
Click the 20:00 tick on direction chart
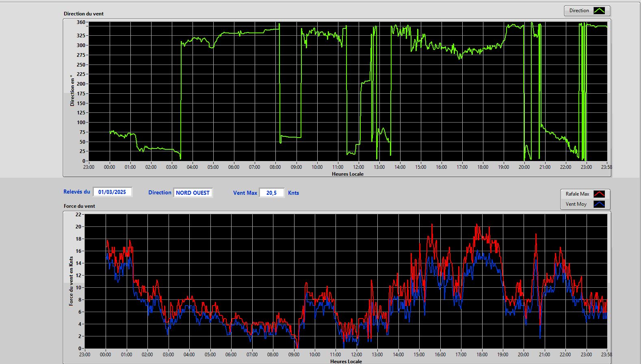[524, 167]
